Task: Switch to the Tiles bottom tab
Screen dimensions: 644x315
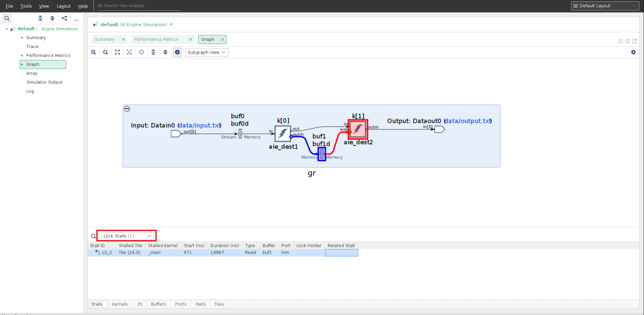Action: coord(219,304)
